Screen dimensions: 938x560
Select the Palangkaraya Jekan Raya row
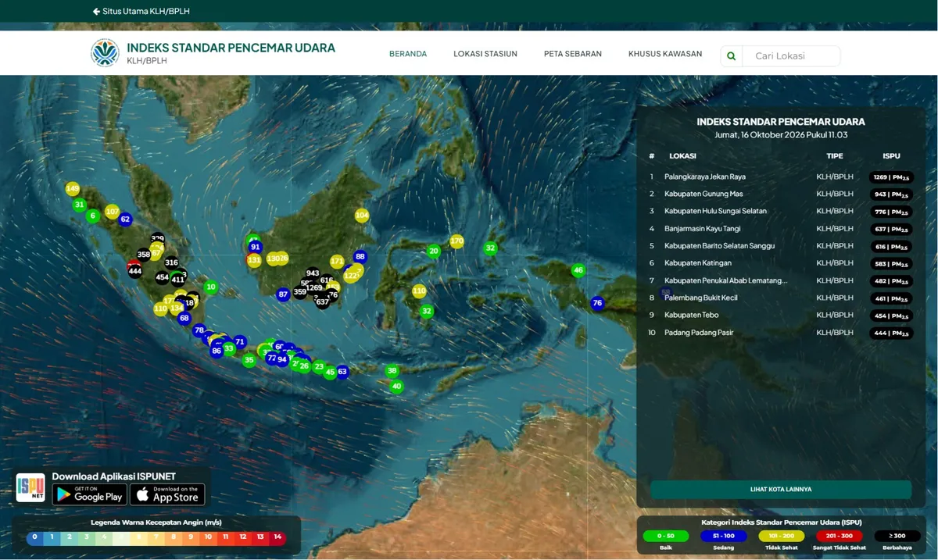781,177
